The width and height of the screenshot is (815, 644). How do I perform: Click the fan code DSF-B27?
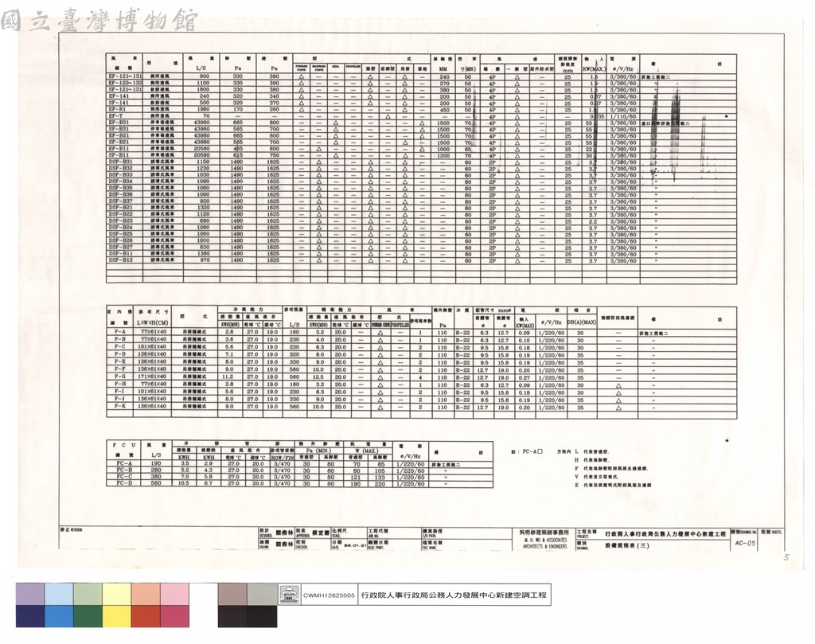[121, 248]
